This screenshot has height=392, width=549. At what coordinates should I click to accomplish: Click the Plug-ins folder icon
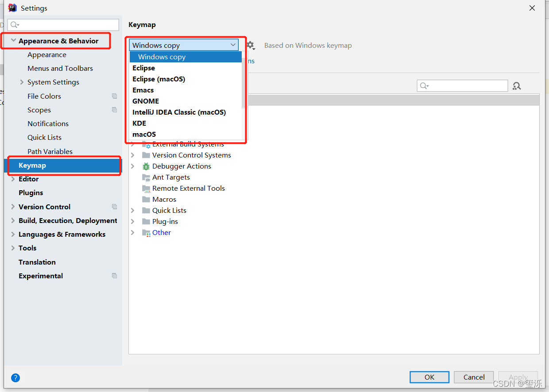[146, 222]
